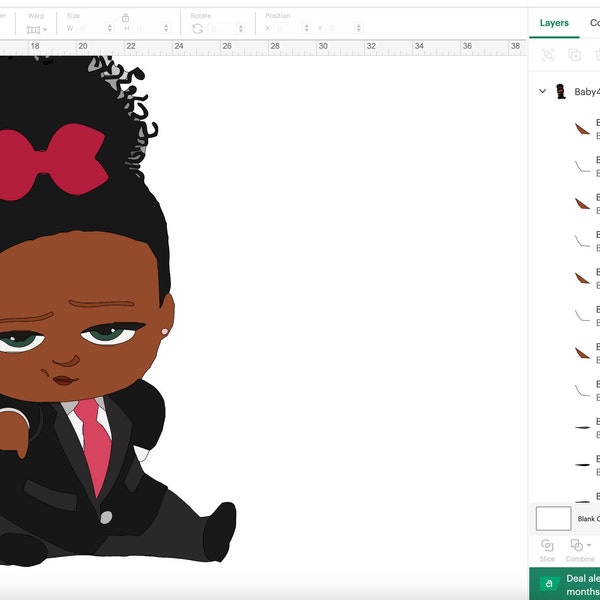
Task: Click the Cricut Access deal alert icon
Action: point(549,584)
